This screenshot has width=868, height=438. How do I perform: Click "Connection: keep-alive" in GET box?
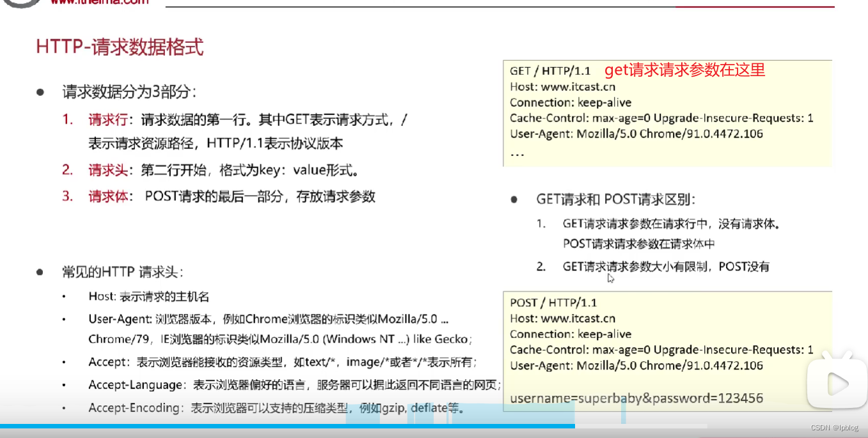(571, 102)
